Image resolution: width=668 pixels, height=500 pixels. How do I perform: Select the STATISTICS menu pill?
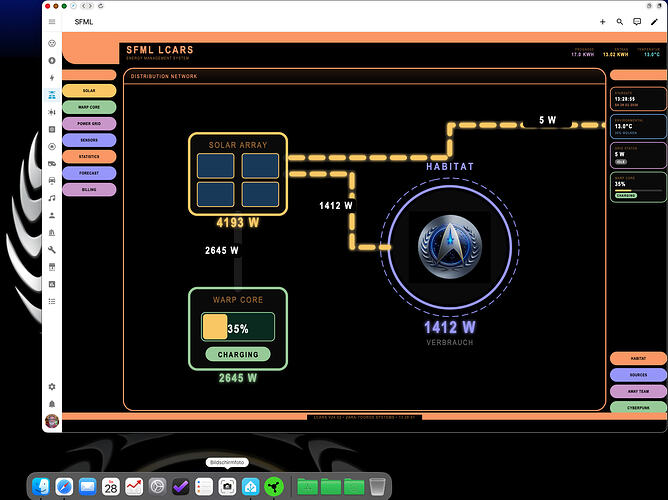(89, 157)
